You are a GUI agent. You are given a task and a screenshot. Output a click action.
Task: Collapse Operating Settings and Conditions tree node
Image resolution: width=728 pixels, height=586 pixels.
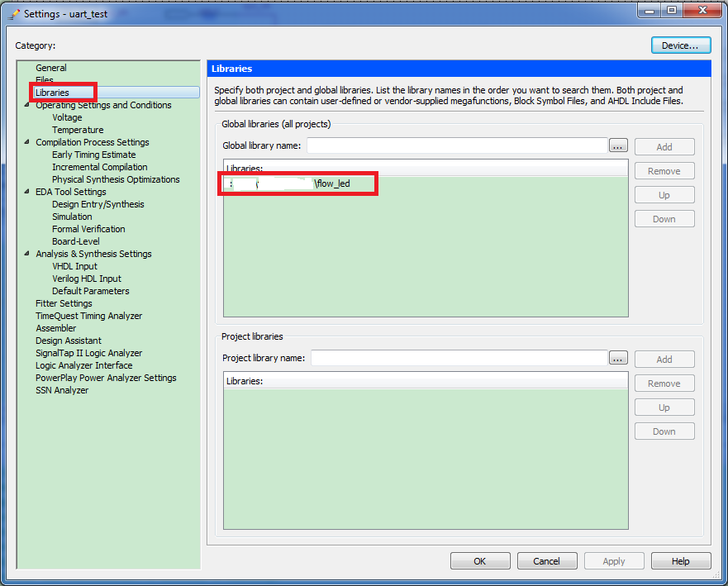point(27,105)
